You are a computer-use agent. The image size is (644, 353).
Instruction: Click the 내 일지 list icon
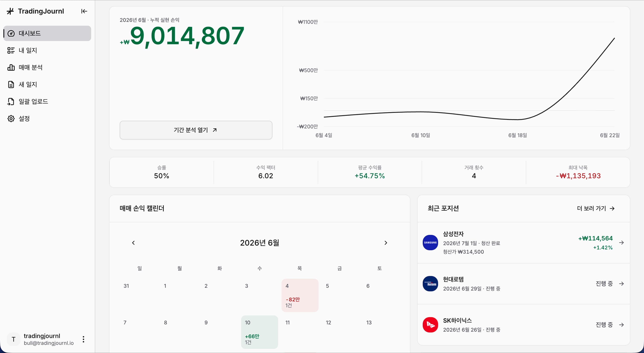tap(11, 50)
